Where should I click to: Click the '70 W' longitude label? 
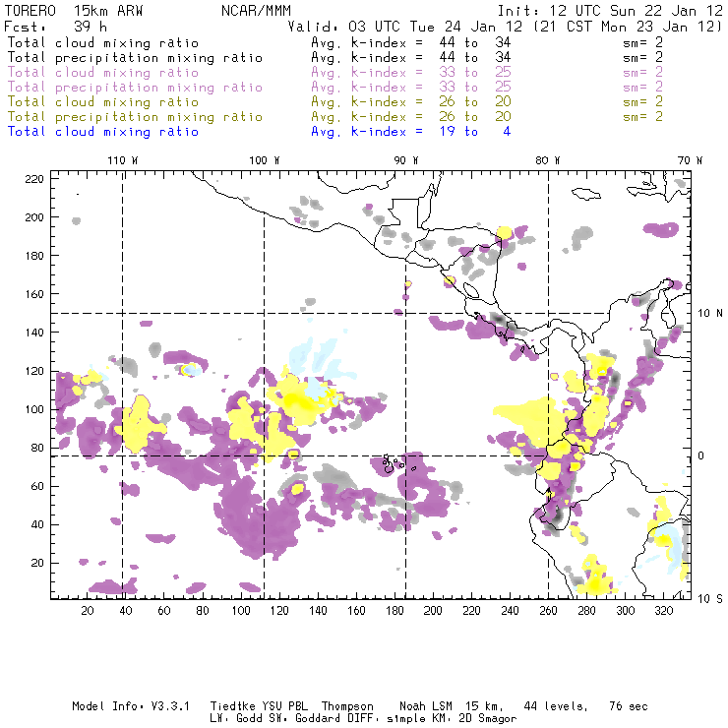(690, 160)
